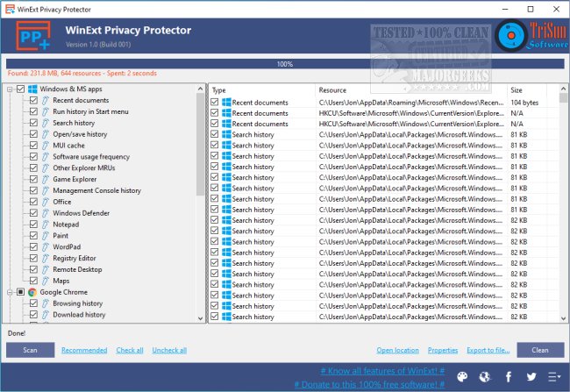Click the brush icon next to Windows Defender

point(45,213)
